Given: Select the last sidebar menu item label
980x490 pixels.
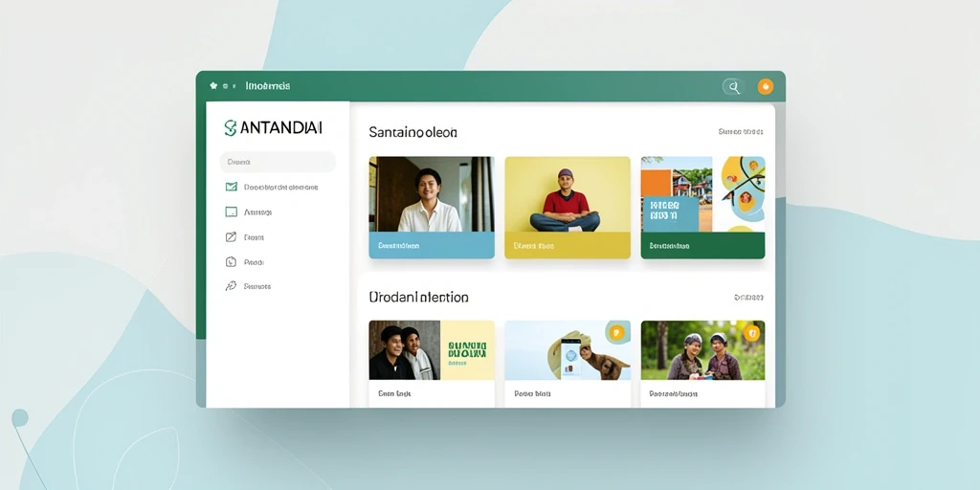Looking at the screenshot, I should pos(256,286).
